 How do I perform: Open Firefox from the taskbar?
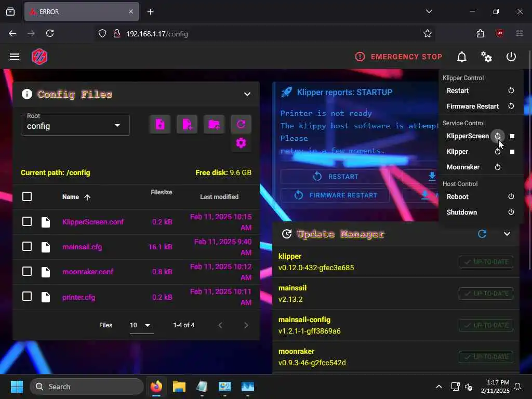pos(156,387)
